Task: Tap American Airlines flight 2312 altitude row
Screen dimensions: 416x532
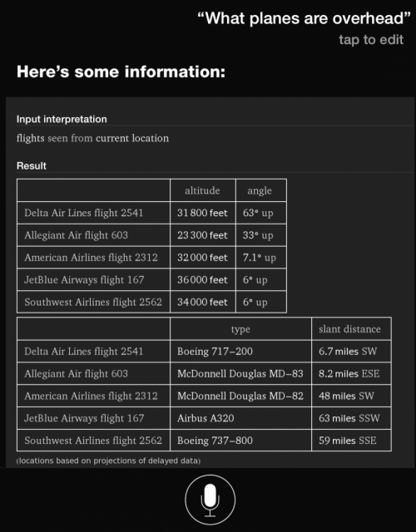Action: click(151, 258)
